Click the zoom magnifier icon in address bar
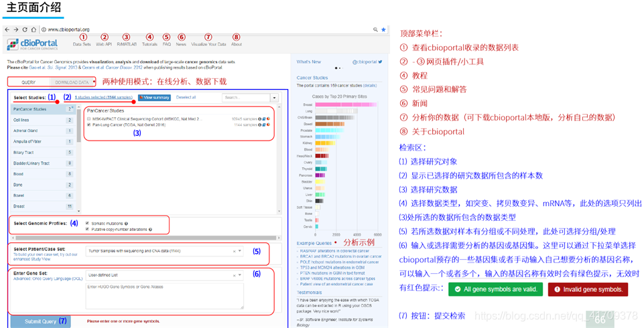 (375, 29)
